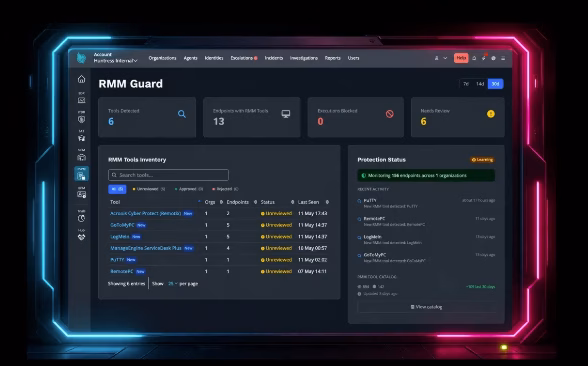The image size is (588, 366).
Task: Click the Search tools input field
Action: [x=168, y=175]
